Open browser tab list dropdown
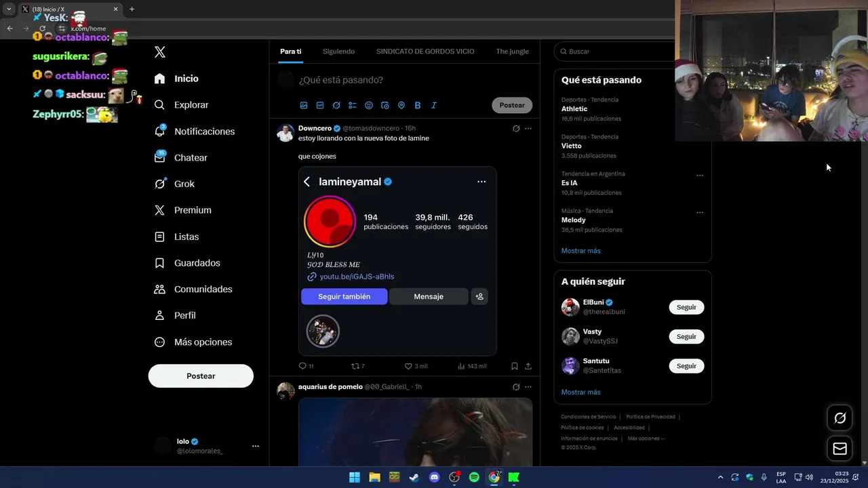 pos(9,9)
